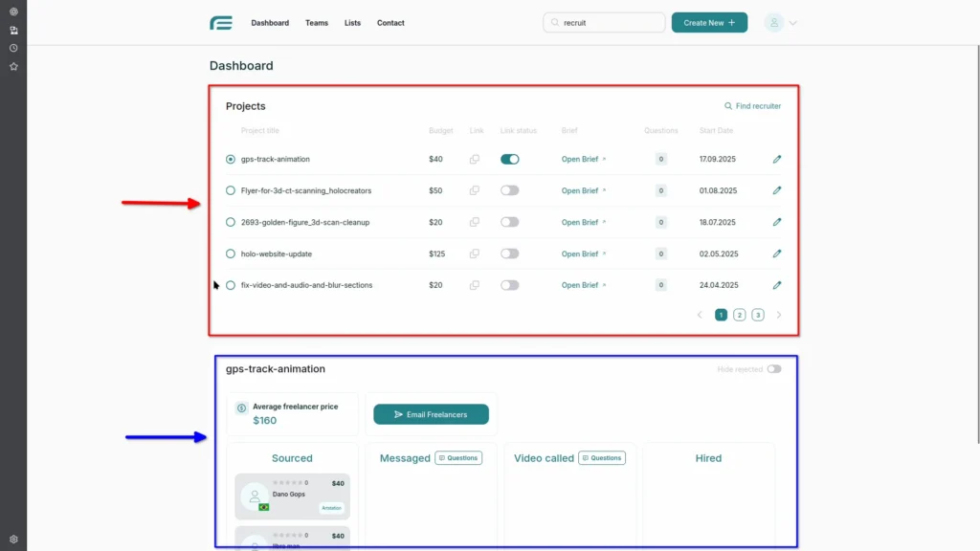Click the star icon in the left sidebar
Viewport: 980px width, 551px height.
pos(13,66)
